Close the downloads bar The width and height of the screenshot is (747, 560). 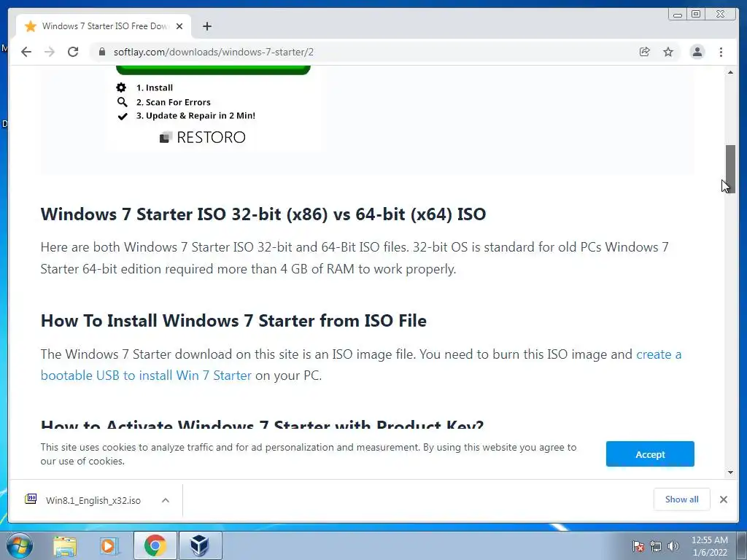(723, 499)
